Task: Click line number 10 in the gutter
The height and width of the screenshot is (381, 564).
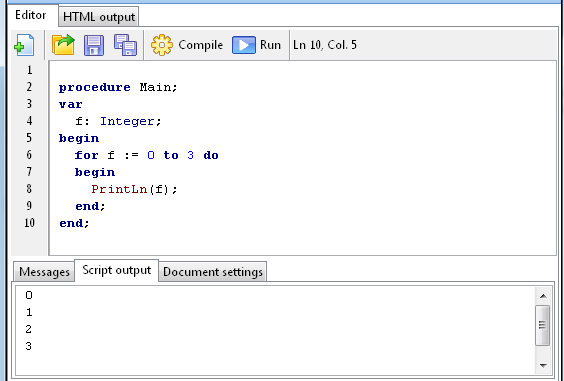Action: click(x=29, y=223)
